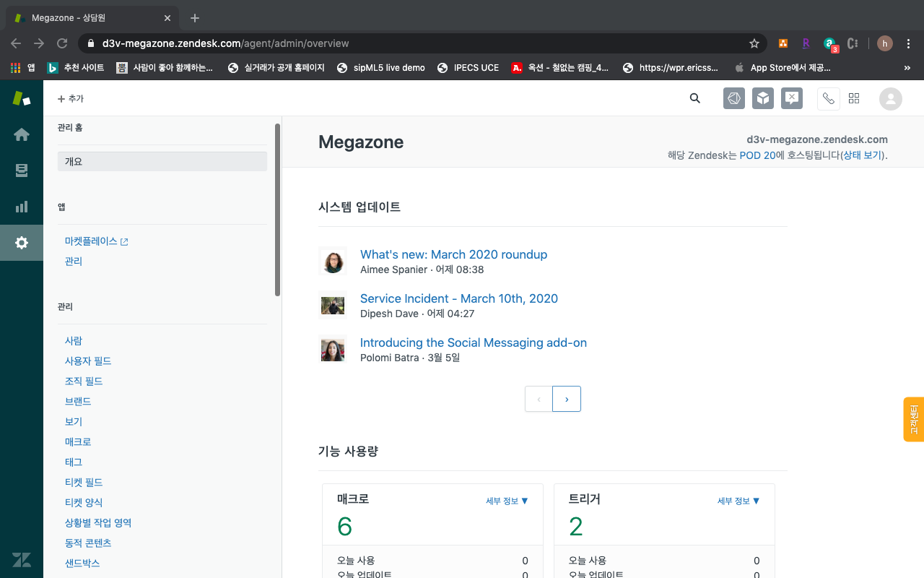The width and height of the screenshot is (924, 578).
Task: Open 태그 settings
Action: [x=74, y=462]
